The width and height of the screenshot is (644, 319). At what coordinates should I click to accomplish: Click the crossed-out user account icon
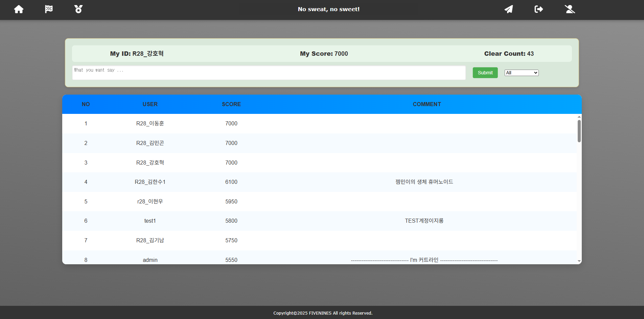coord(570,9)
